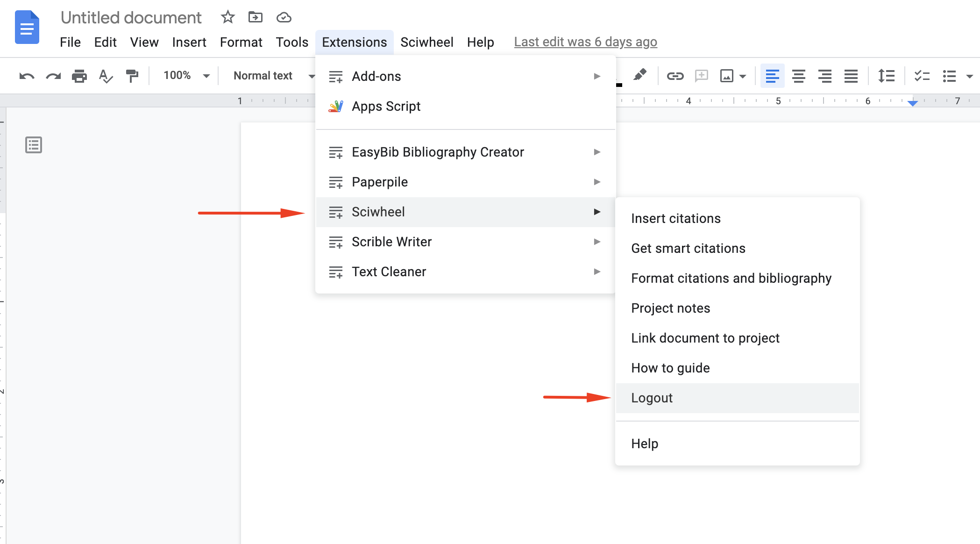980x544 pixels.
Task: Click Logout in Sciwheel submenu
Action: 738,398
